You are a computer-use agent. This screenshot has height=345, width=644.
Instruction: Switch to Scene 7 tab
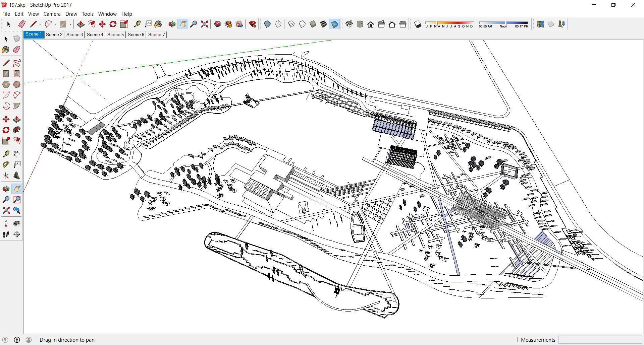[x=156, y=34]
